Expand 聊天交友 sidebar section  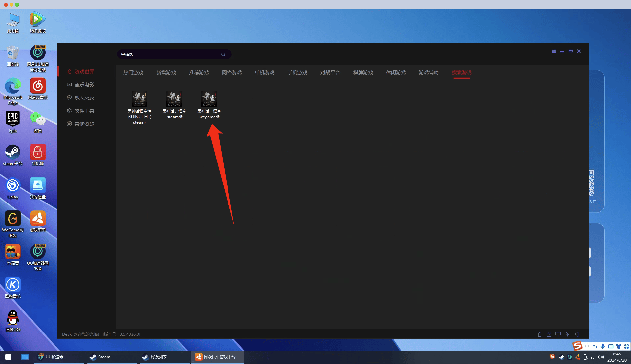84,97
